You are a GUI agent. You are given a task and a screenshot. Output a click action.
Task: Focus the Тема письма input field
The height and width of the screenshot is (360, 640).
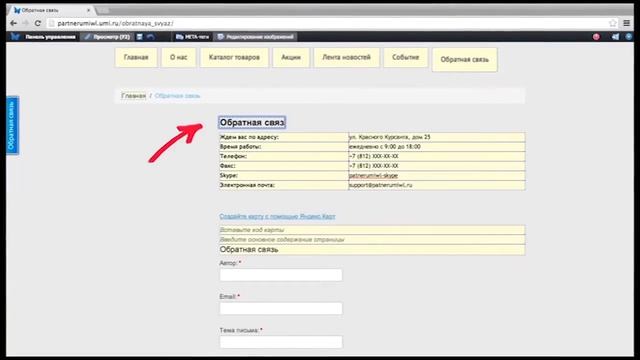point(281,342)
